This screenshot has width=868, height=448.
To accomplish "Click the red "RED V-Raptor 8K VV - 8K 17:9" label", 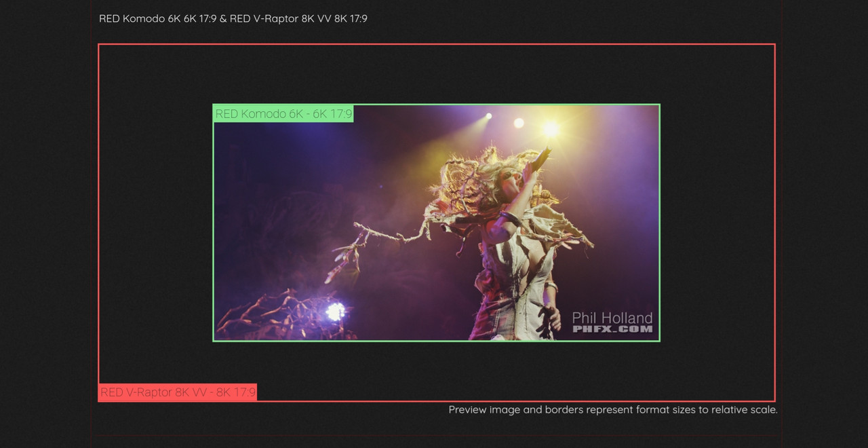I will [x=178, y=392].
